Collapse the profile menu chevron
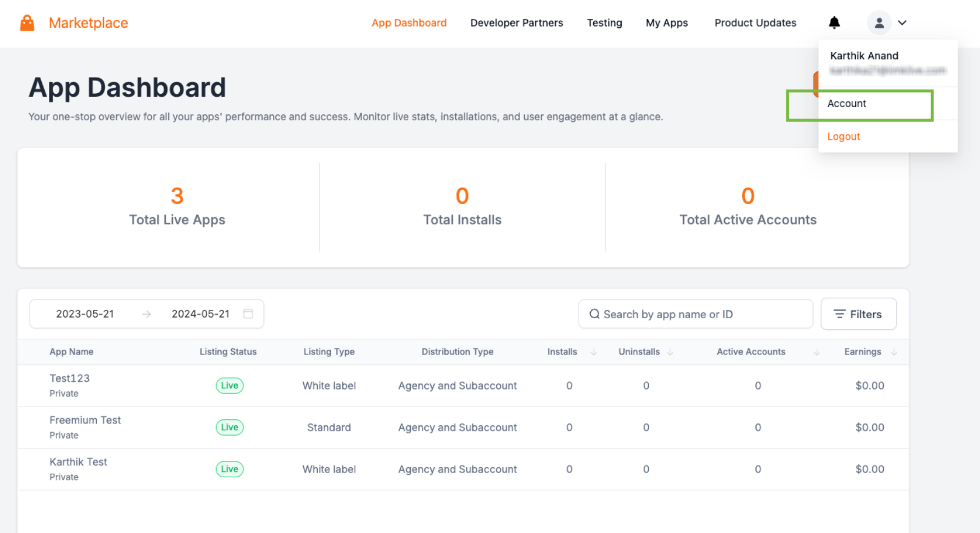The width and height of the screenshot is (980, 533). tap(902, 23)
